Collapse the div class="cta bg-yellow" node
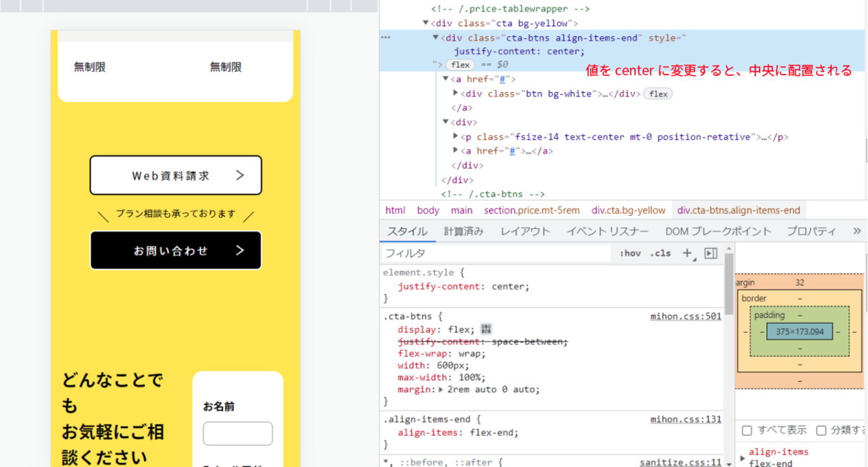 426,23
